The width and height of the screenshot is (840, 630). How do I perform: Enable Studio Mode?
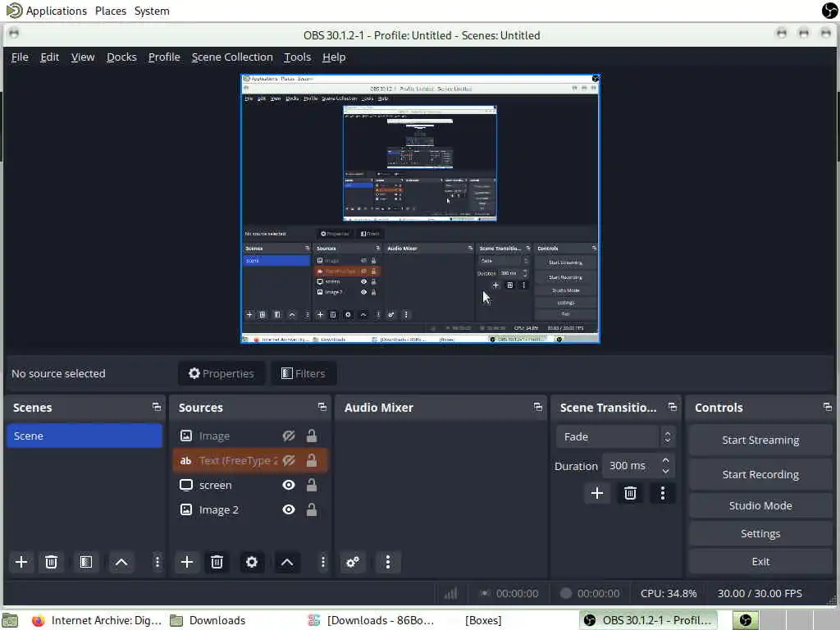(760, 505)
